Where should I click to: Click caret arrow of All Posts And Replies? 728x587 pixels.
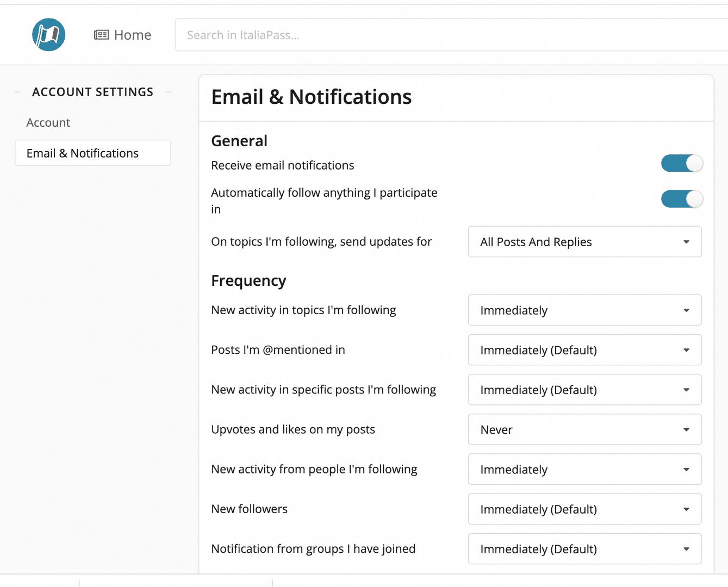(686, 242)
